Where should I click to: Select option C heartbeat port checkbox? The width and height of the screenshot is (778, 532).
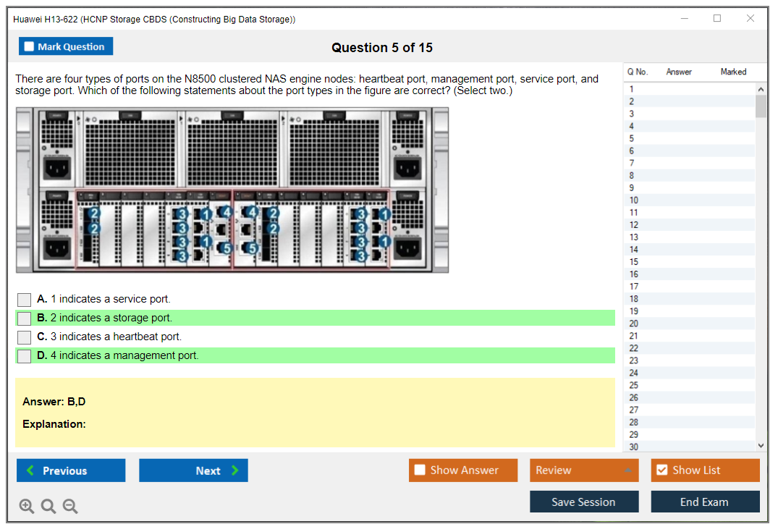[x=24, y=337]
